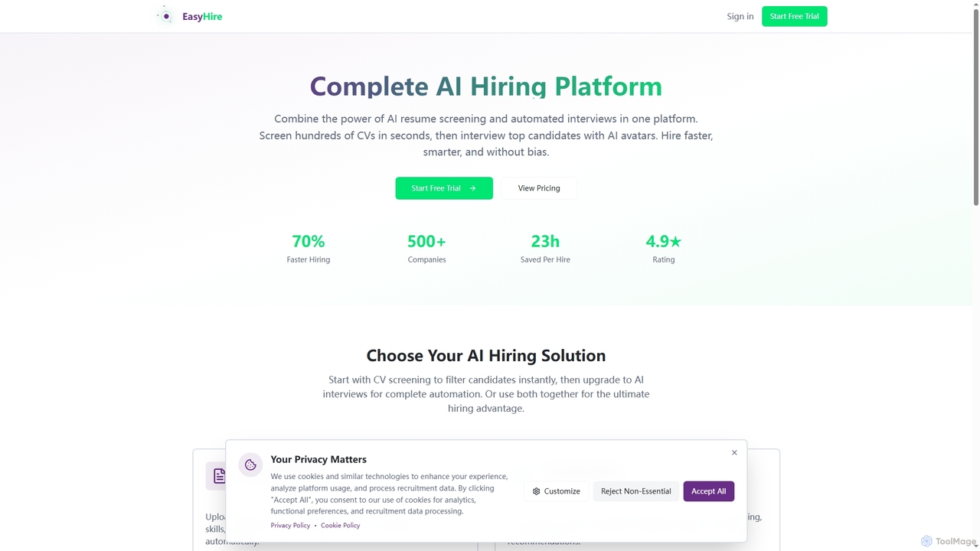The image size is (980, 551).
Task: Click the gear icon beside Customize
Action: coord(537,491)
